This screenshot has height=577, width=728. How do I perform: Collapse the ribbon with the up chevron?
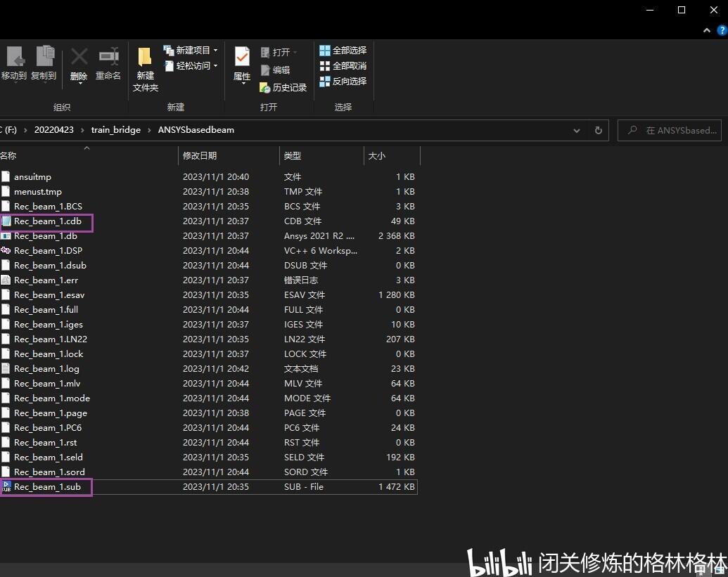tap(707, 31)
